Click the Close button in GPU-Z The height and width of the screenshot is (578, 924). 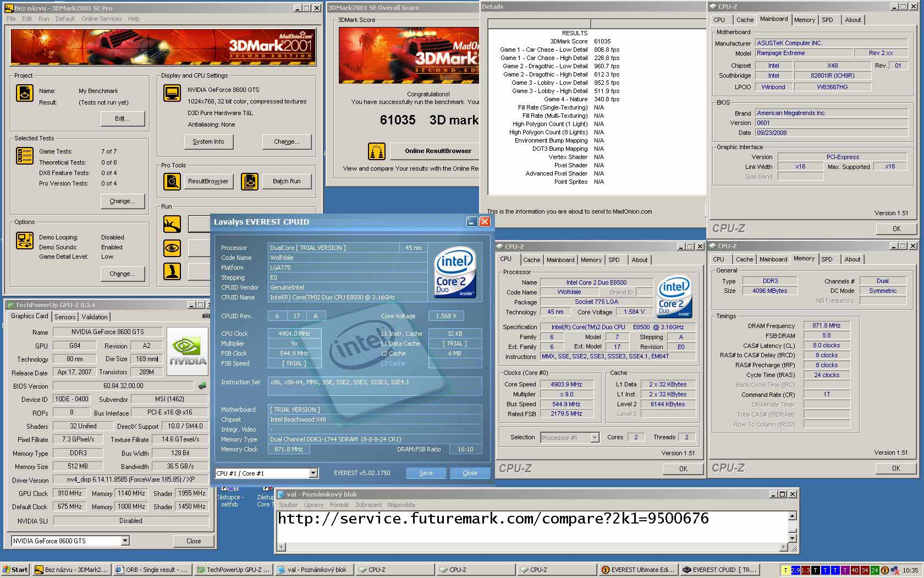pos(194,541)
